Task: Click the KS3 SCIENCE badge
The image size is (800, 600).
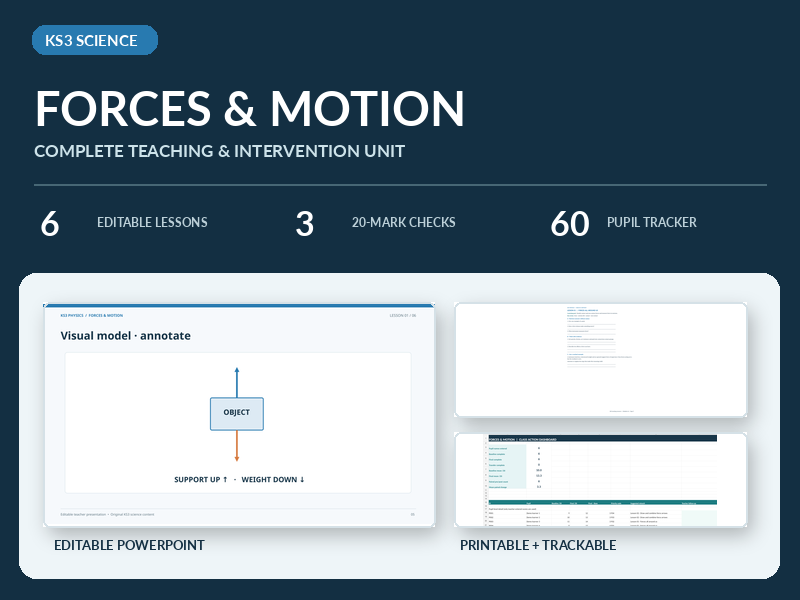Action: 95,40
